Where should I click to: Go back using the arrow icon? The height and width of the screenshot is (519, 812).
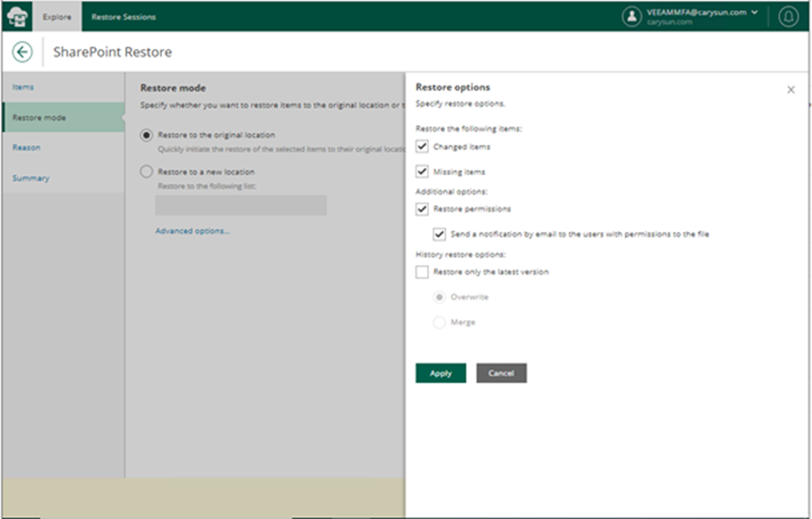[22, 52]
